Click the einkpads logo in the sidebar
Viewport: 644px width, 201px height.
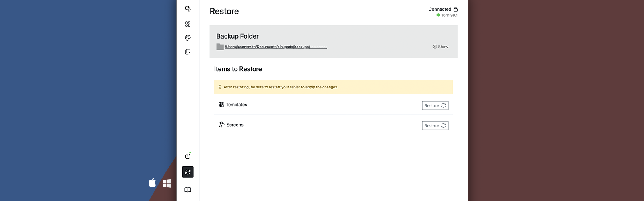coord(188,8)
